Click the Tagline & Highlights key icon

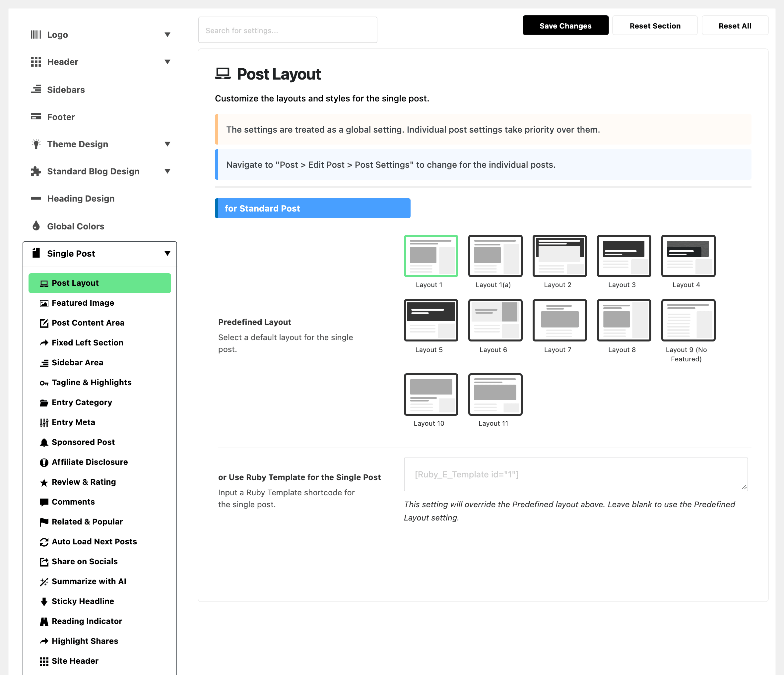pos(44,383)
